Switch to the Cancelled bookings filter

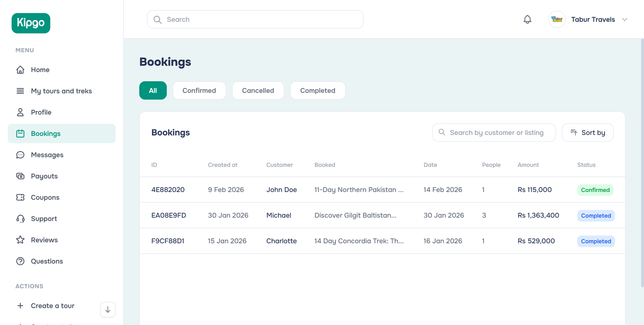258,90
